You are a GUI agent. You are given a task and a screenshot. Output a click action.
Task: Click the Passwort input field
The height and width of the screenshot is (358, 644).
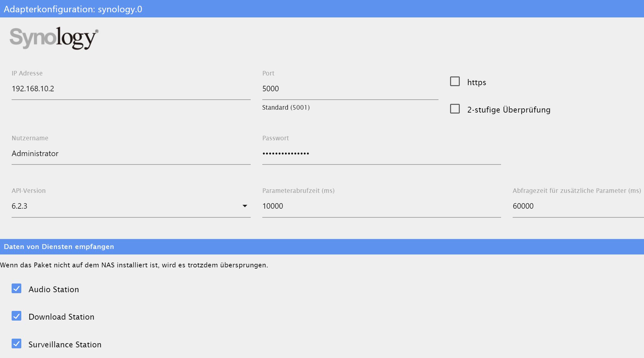tap(381, 154)
